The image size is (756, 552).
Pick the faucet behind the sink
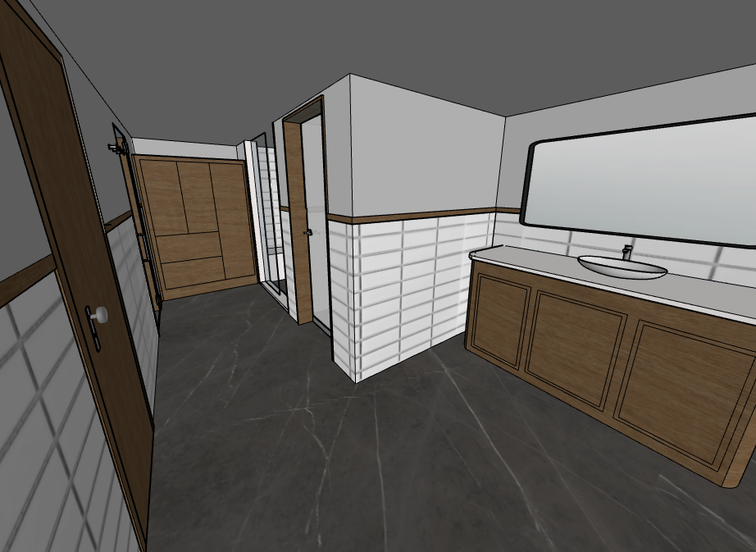pyautogui.click(x=627, y=251)
